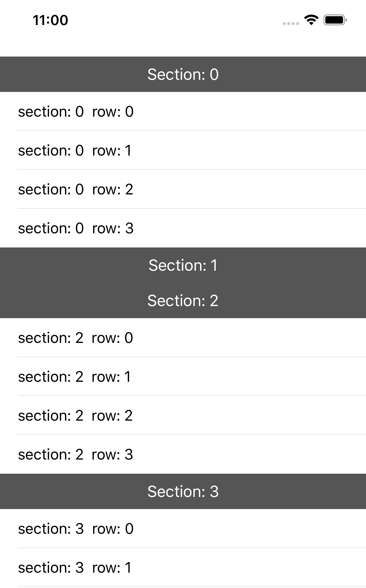
Task: Select section: 0 row: 1 cell
Action: pyautogui.click(x=183, y=150)
